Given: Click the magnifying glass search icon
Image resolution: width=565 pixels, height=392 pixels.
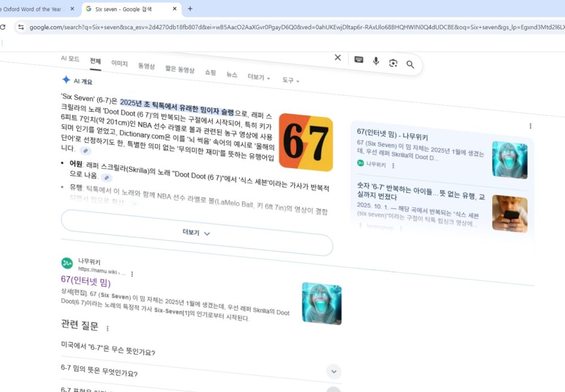Looking at the screenshot, I should (x=410, y=65).
